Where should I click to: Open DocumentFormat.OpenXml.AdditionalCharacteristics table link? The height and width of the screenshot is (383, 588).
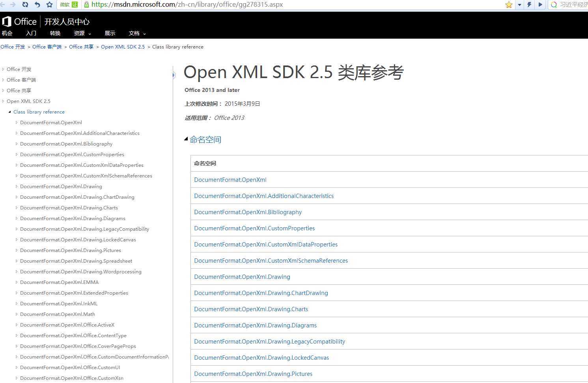pyautogui.click(x=264, y=196)
